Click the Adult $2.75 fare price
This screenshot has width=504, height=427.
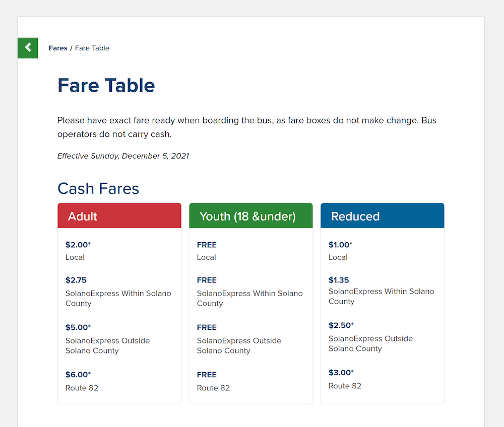[76, 280]
